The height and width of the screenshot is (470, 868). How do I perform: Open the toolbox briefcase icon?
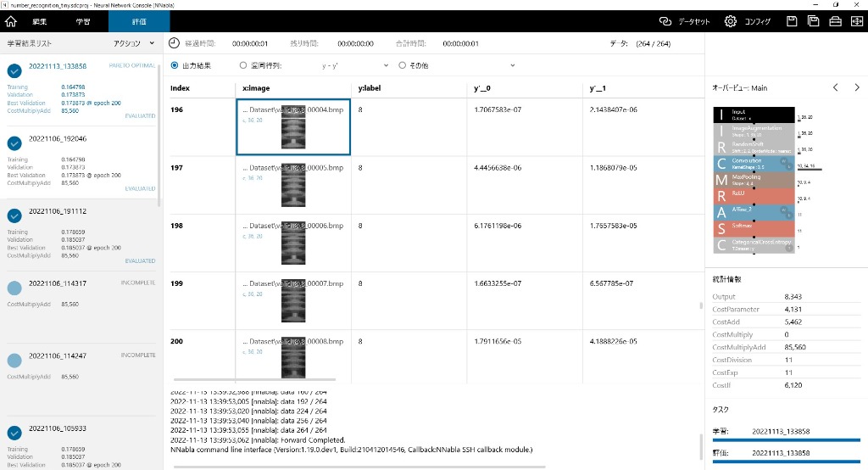pos(835,21)
